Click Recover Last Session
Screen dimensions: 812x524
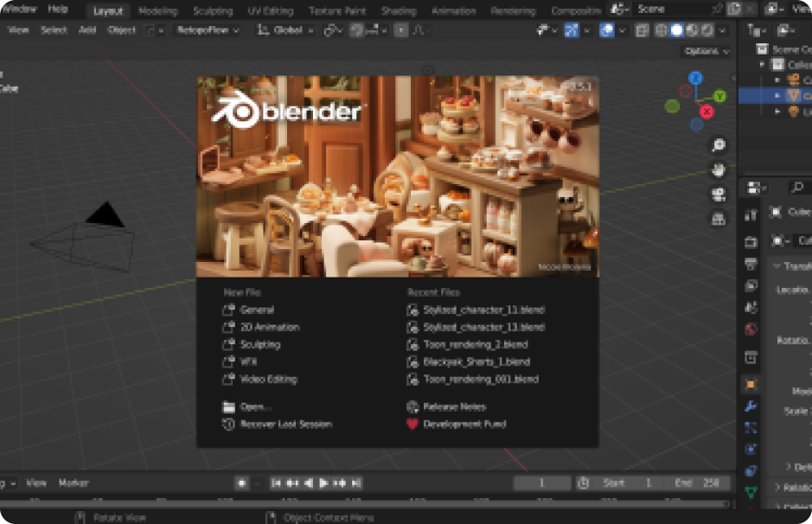(277, 425)
